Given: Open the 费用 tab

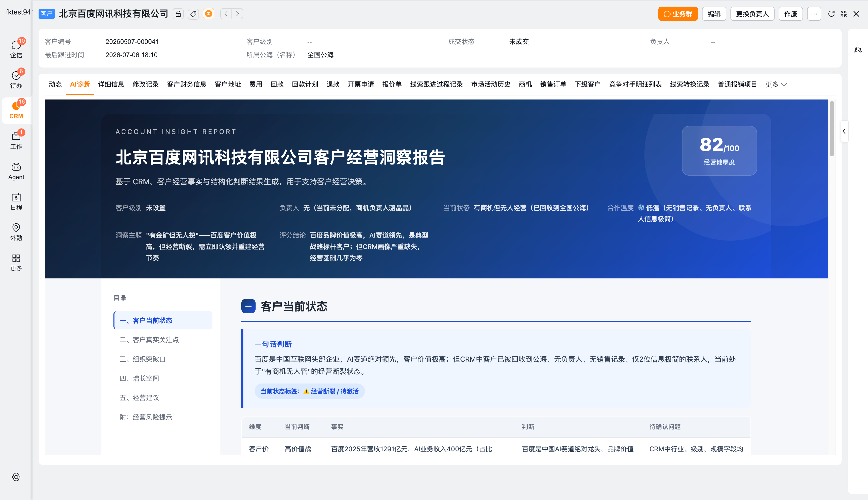Looking at the screenshot, I should coord(256,85).
